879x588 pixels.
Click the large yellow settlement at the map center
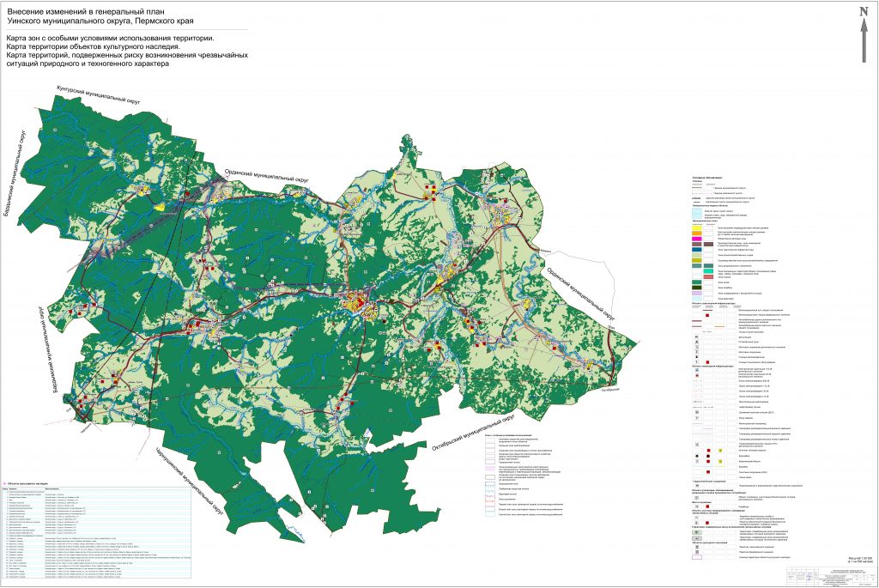(x=357, y=306)
